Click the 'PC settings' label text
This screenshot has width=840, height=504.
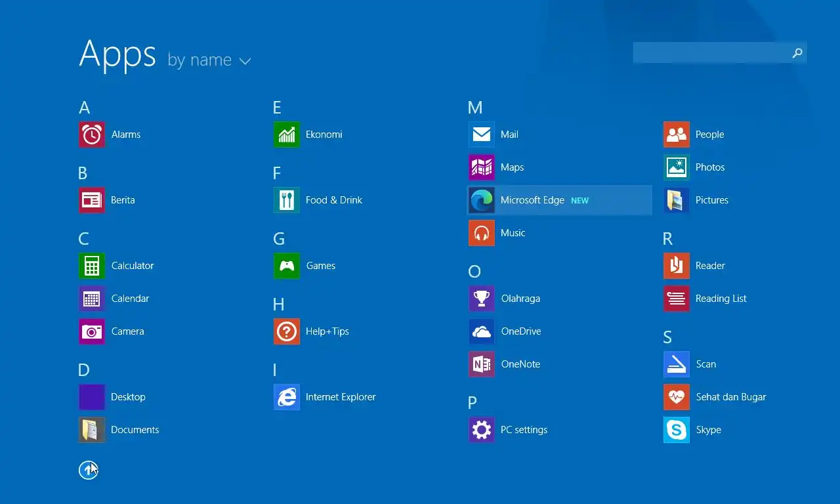[x=524, y=430]
